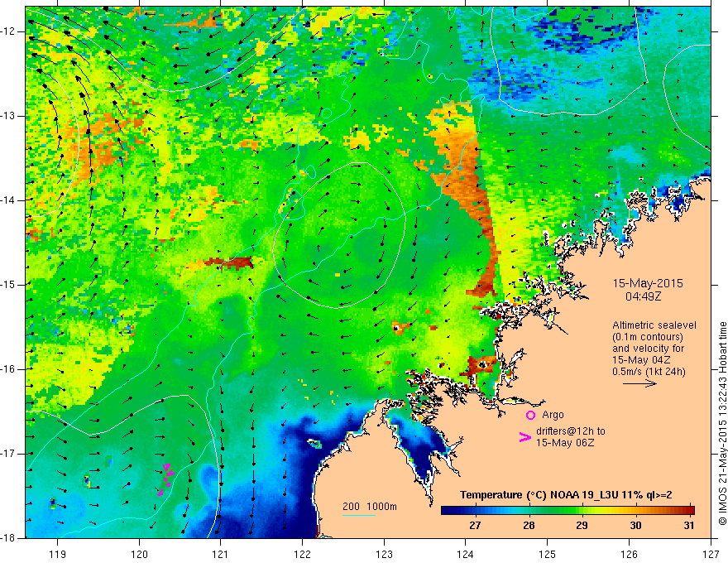Click the 'Altimetric sealevel' label
This screenshot has height=563, width=728.
[654, 325]
